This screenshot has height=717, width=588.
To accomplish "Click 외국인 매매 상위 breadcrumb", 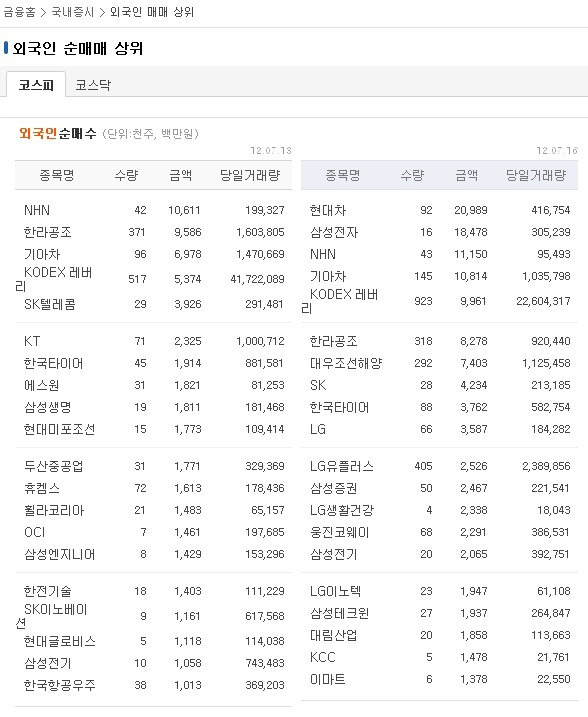I will pos(152,12).
